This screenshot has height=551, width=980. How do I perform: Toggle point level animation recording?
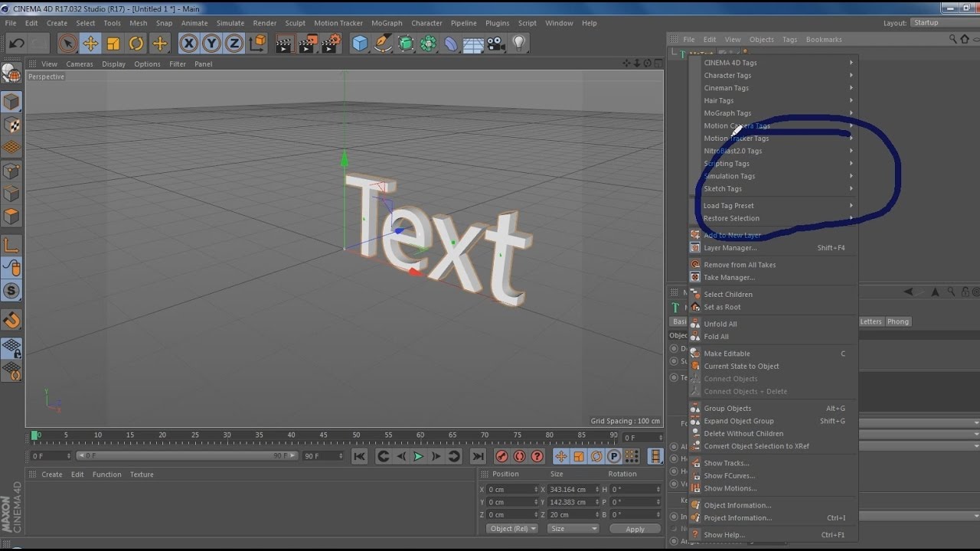click(x=631, y=456)
